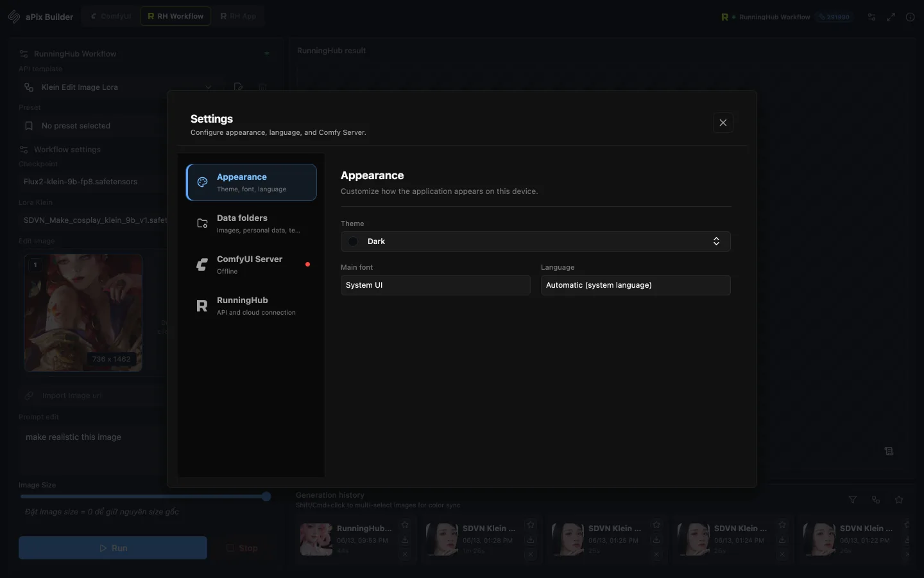
Task: Star the SDVN Klein item from 01:25 PM
Action: [656, 525]
